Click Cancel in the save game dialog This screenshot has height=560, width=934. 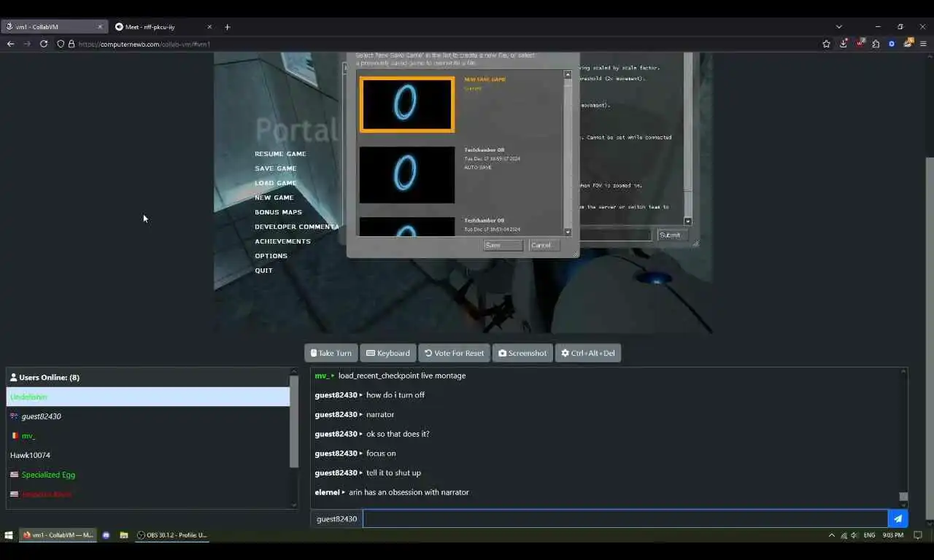[544, 245]
